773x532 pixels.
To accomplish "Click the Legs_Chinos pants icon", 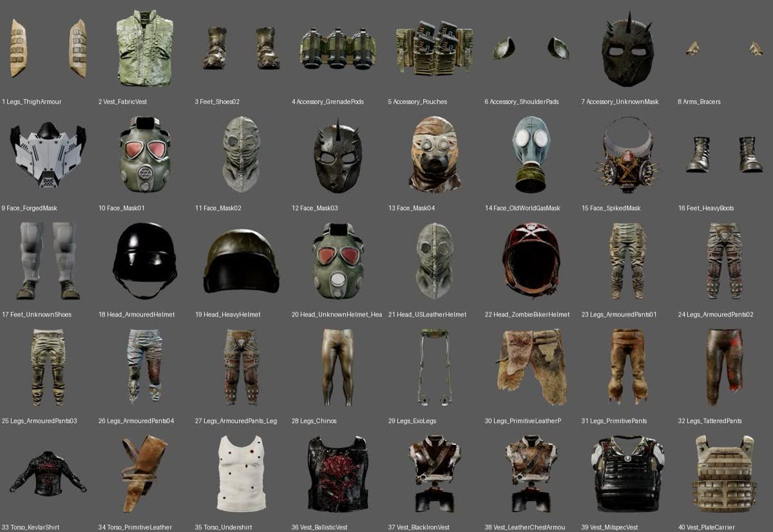I will click(x=338, y=366).
